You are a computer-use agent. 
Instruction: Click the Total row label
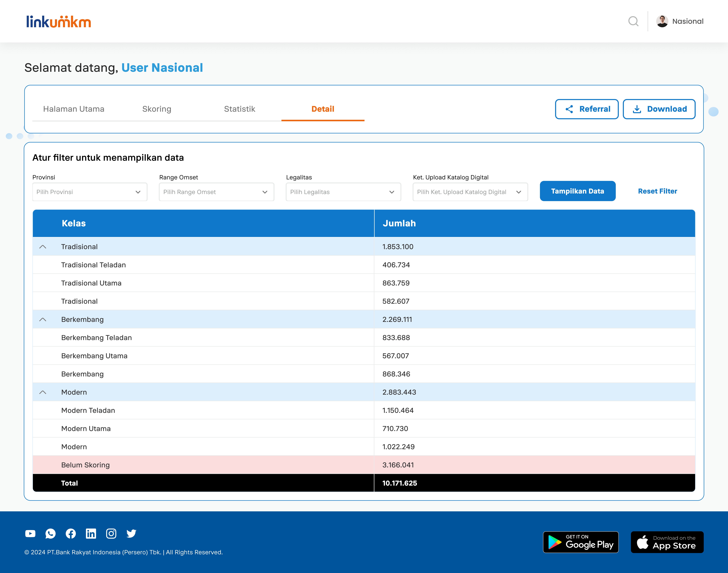[70, 483]
